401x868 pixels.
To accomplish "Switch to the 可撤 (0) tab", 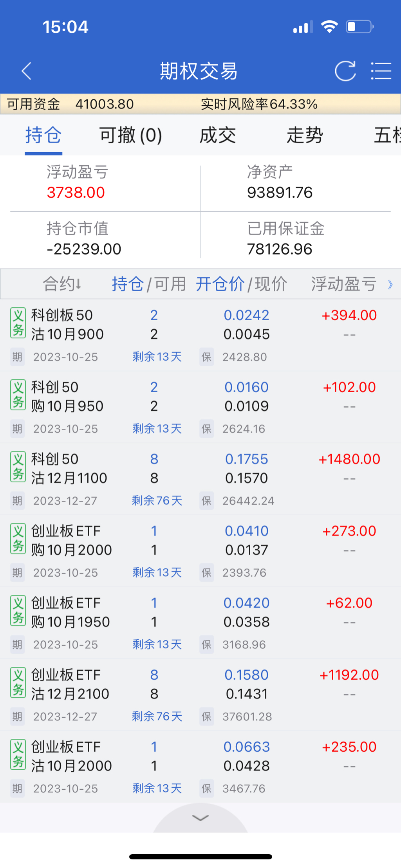I will tap(130, 135).
